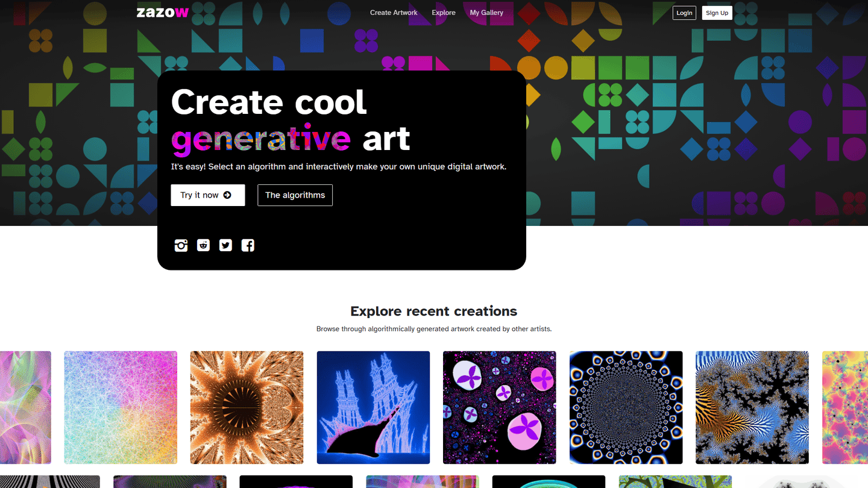
Task: Click the zazow logo
Action: tap(162, 12)
